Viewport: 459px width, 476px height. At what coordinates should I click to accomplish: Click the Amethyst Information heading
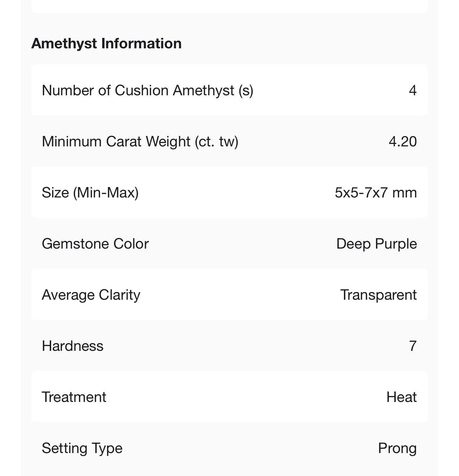(106, 43)
